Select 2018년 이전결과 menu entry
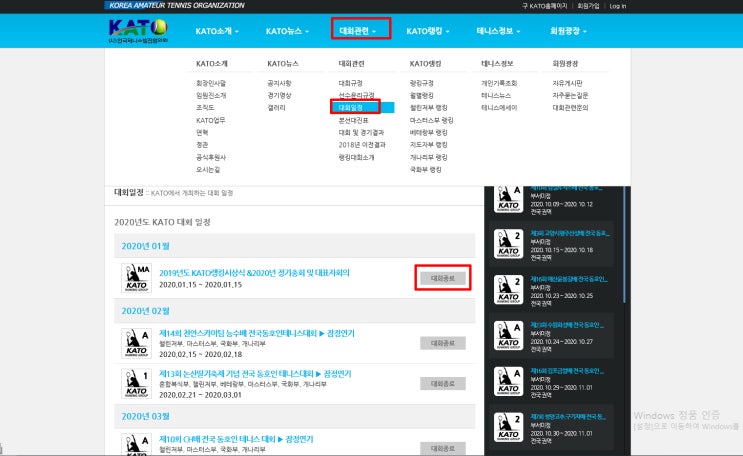This screenshot has height=456, width=743. (362, 145)
